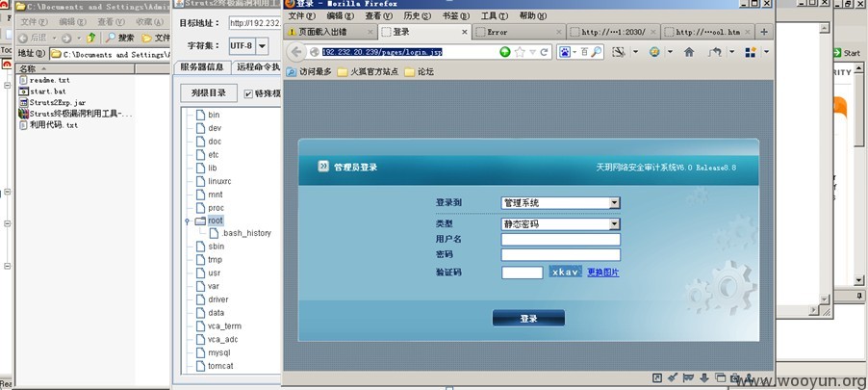The height and width of the screenshot is (390, 868).
Task: Click 用户名 input field
Action: [560, 240]
